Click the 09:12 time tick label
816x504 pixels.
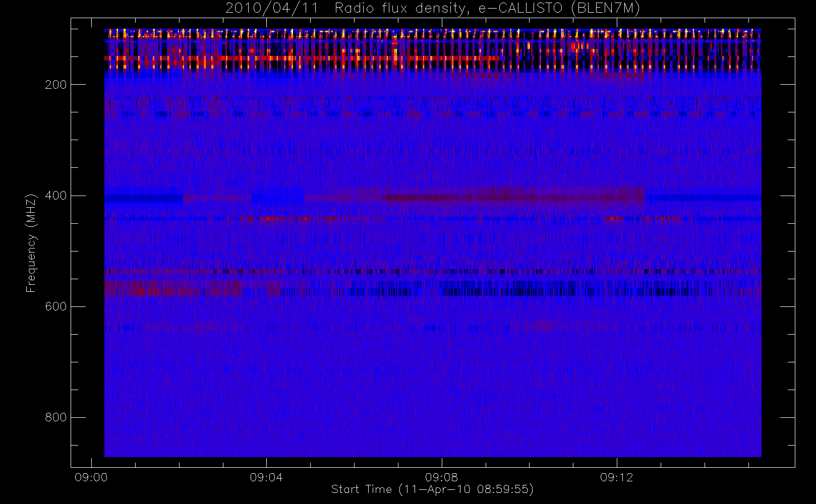click(617, 477)
